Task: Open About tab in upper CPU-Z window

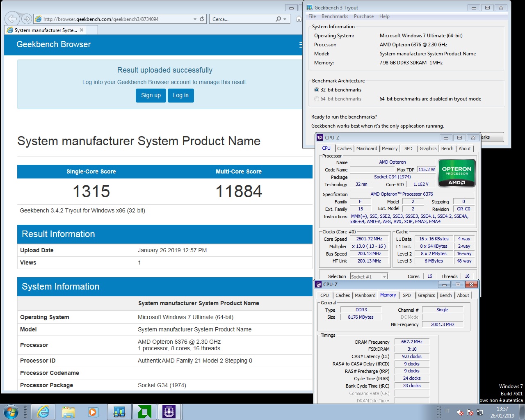Action: coord(465,148)
